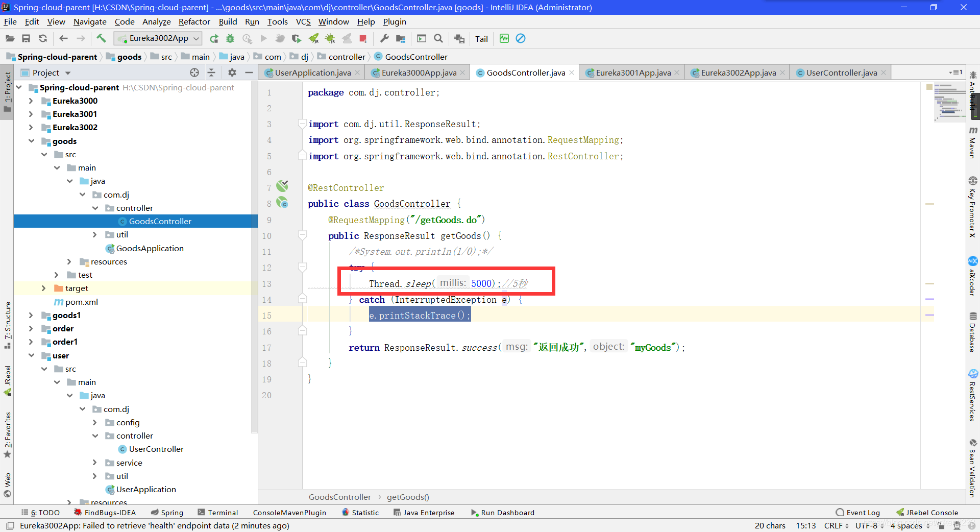Open file via the folder toolbar icon
This screenshot has width=980, height=532.
click(10, 38)
